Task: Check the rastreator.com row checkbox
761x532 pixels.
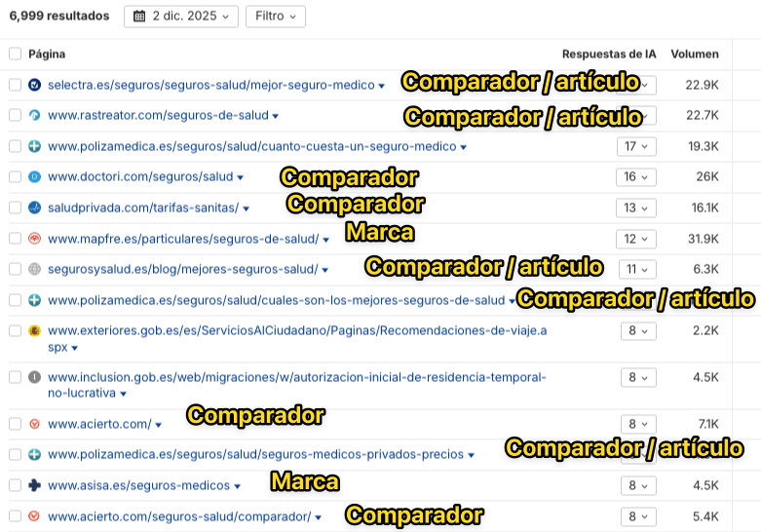Action: click(15, 116)
